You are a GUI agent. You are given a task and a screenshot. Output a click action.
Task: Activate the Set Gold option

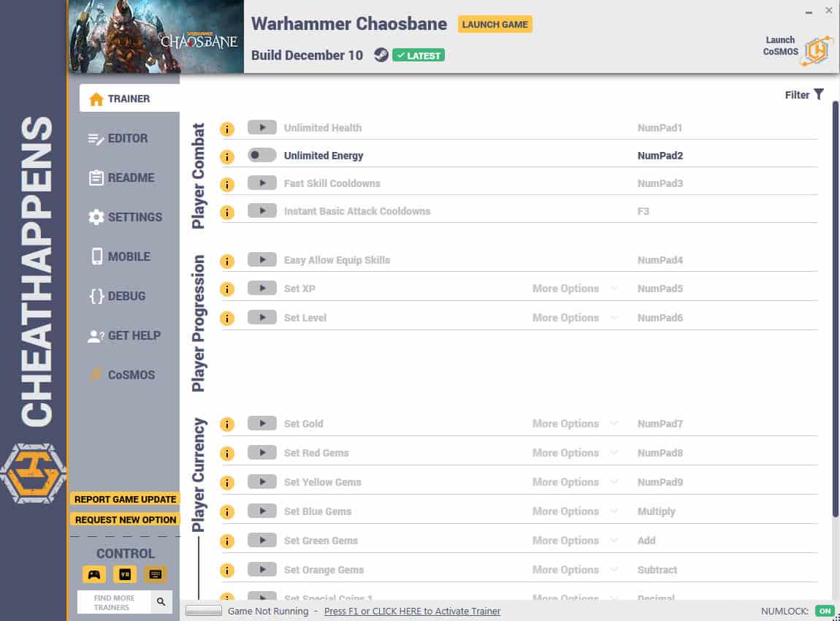tap(262, 423)
